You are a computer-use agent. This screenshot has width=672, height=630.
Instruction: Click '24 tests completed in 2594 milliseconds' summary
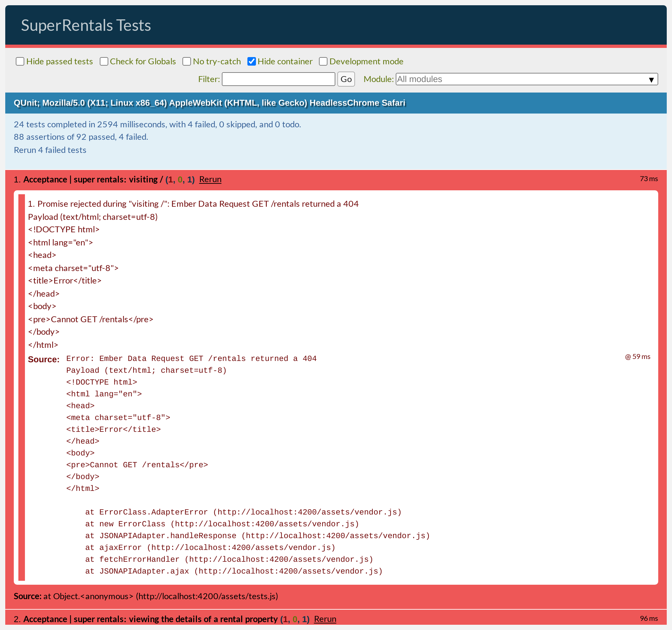click(x=157, y=124)
